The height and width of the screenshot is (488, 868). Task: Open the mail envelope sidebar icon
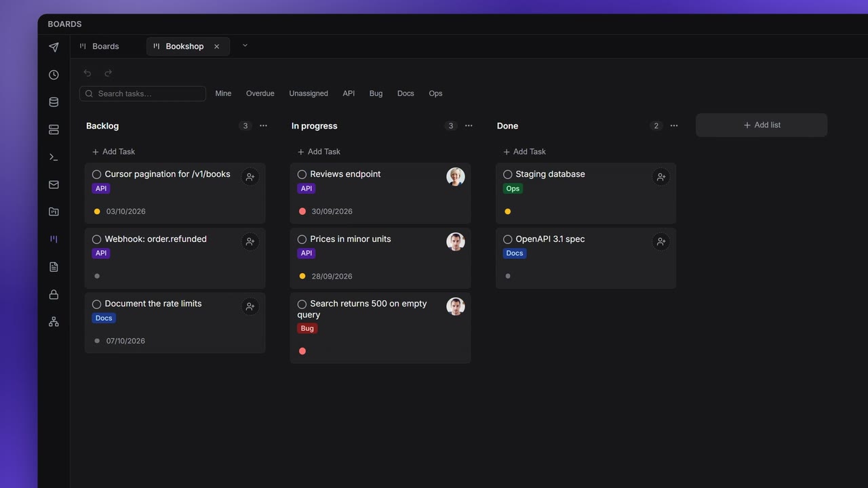(x=54, y=184)
